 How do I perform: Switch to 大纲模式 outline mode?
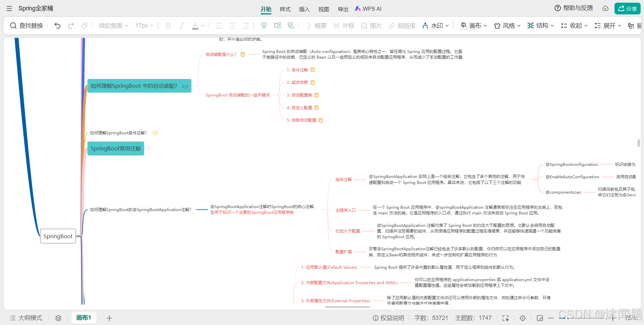click(26, 318)
